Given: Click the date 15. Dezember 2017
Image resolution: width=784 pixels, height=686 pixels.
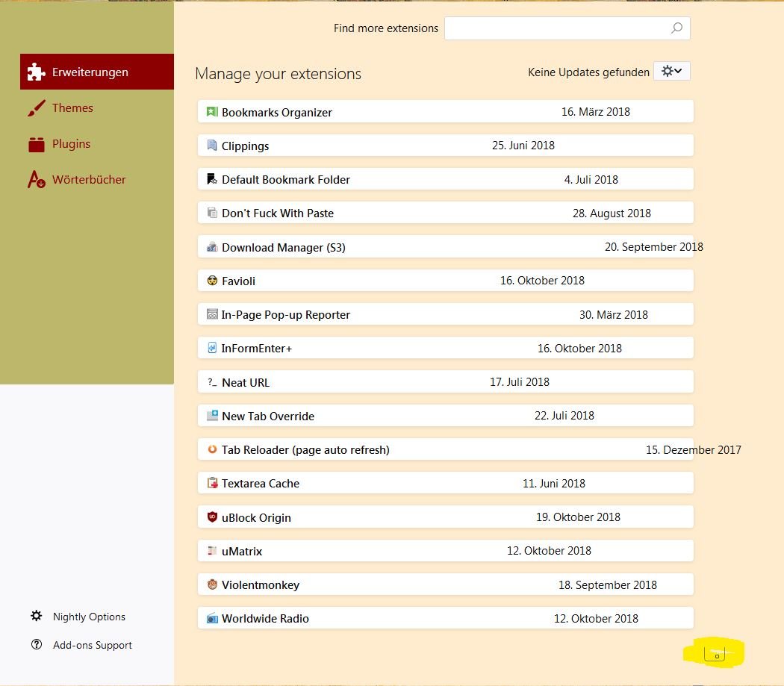Looking at the screenshot, I should pos(693,449).
